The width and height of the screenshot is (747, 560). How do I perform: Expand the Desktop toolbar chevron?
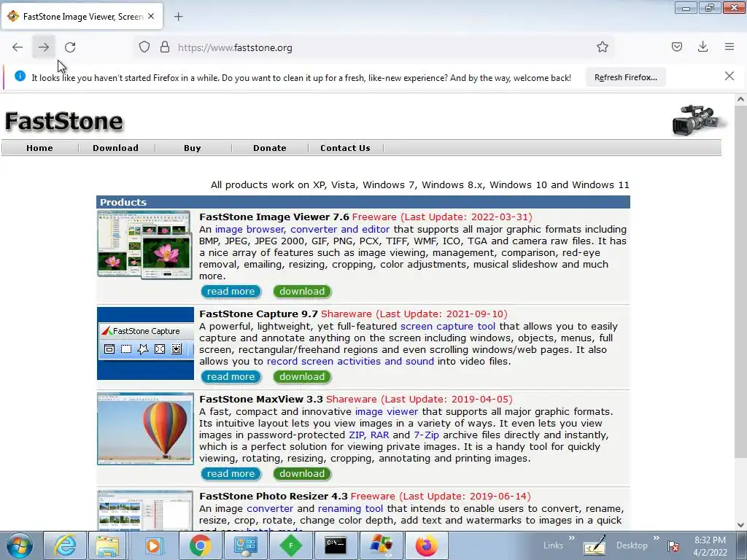[656, 538]
